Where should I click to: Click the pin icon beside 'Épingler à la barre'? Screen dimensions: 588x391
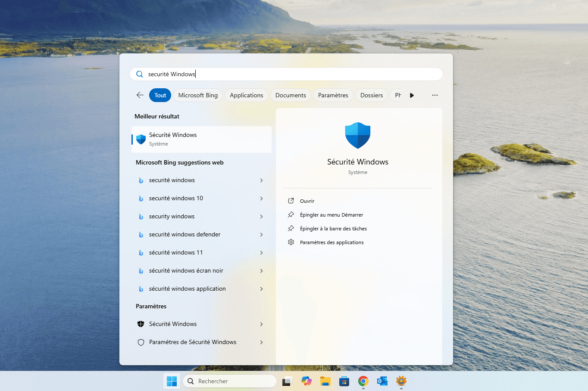click(291, 228)
